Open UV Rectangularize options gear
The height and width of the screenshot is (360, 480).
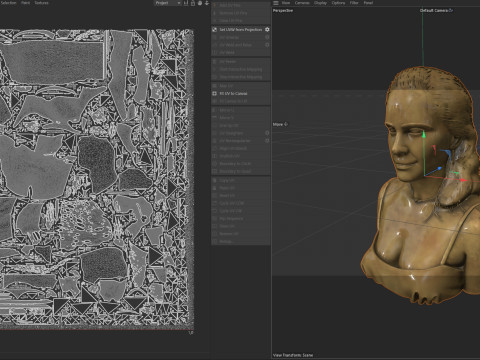click(267, 140)
